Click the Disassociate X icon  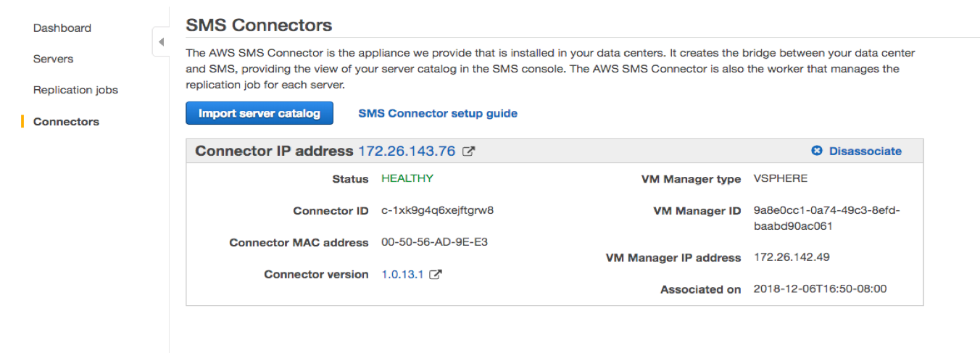pyautogui.click(x=817, y=151)
